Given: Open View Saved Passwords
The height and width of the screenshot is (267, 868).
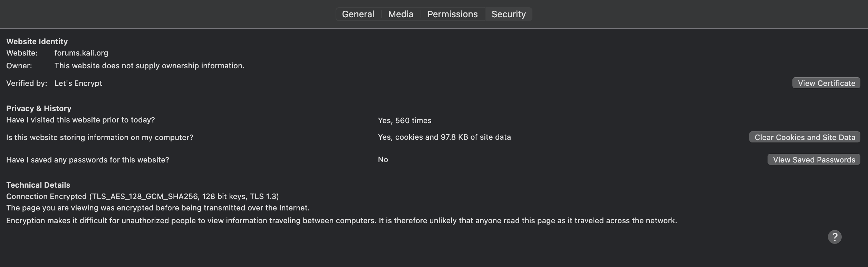Looking at the screenshot, I should click(x=814, y=160).
